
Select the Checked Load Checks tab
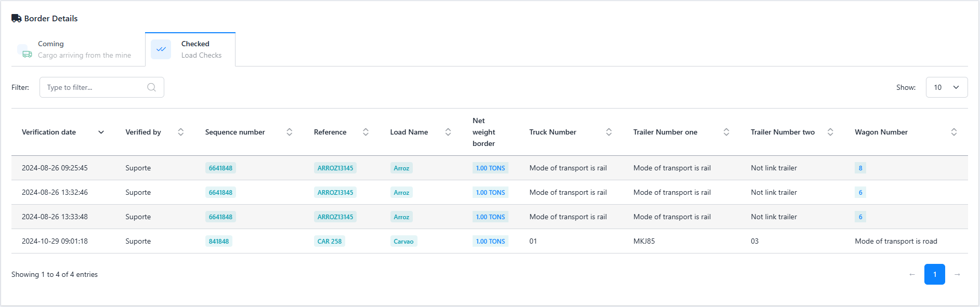[x=190, y=49]
